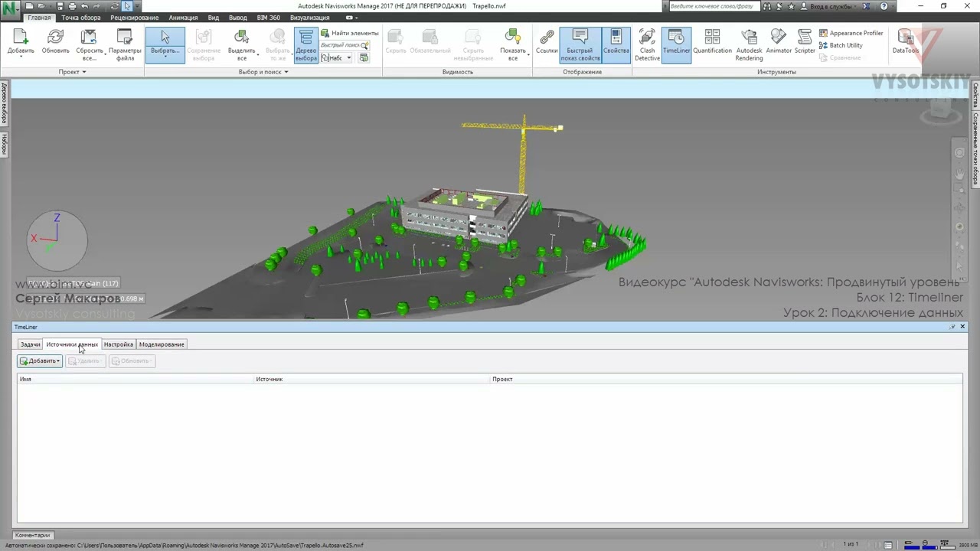Close the TimeLiner panel
The height and width of the screenshot is (551, 980).
pos(962,327)
